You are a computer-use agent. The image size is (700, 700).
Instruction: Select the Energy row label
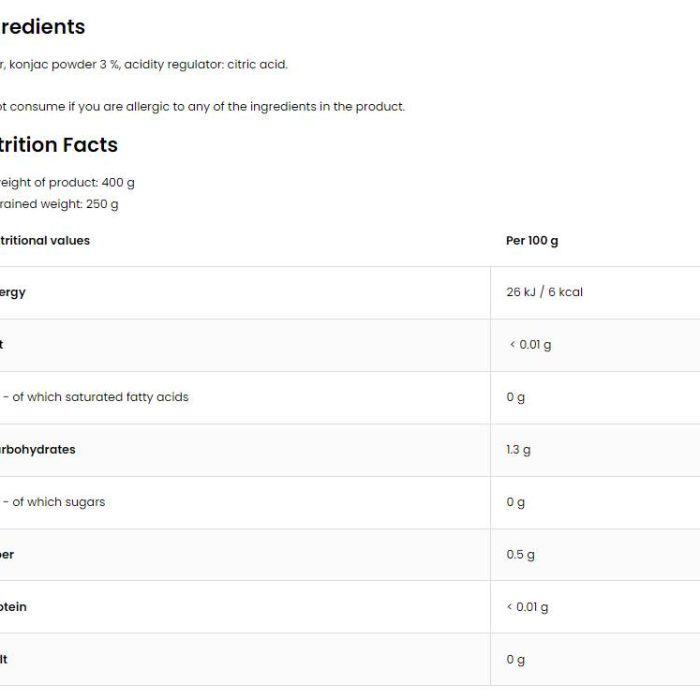12,293
